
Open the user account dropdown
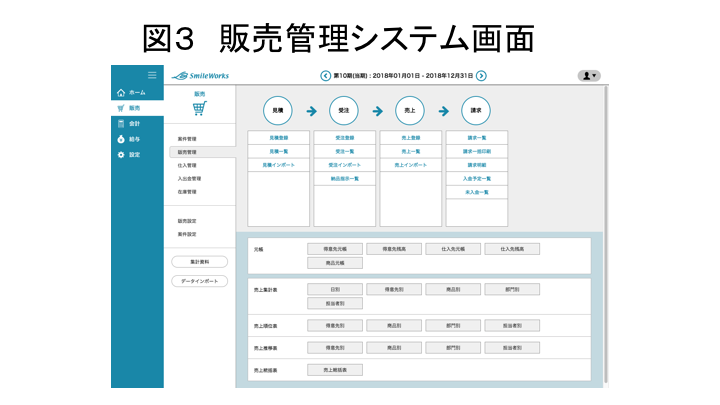[589, 76]
